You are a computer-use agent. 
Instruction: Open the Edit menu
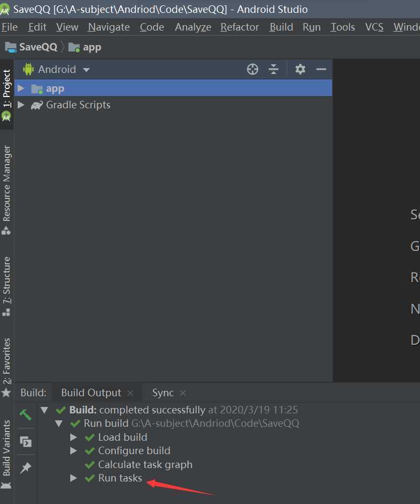click(37, 27)
